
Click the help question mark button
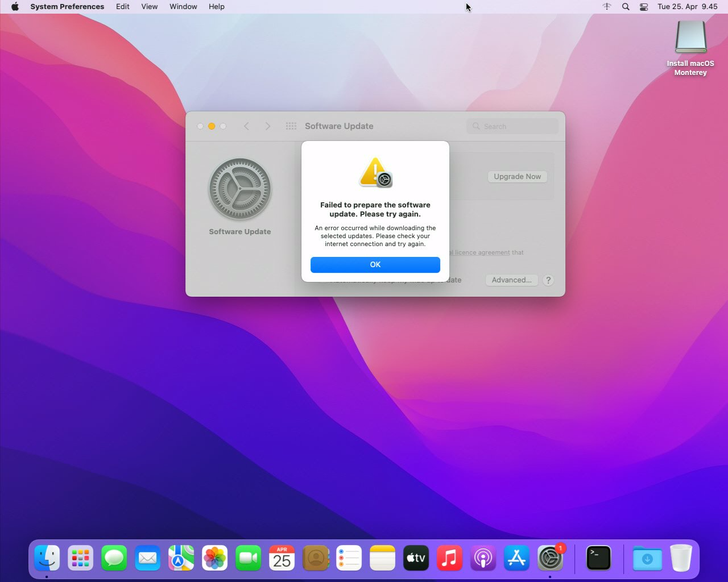tap(548, 280)
